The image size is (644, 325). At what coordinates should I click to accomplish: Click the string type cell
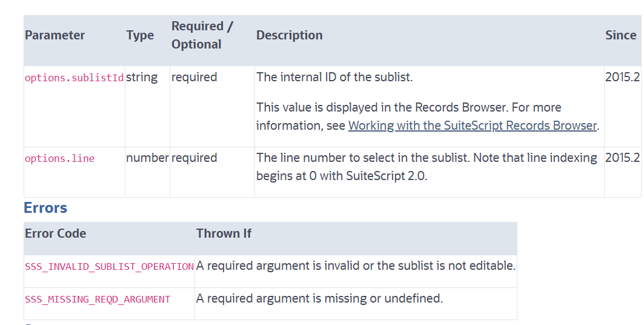[142, 78]
